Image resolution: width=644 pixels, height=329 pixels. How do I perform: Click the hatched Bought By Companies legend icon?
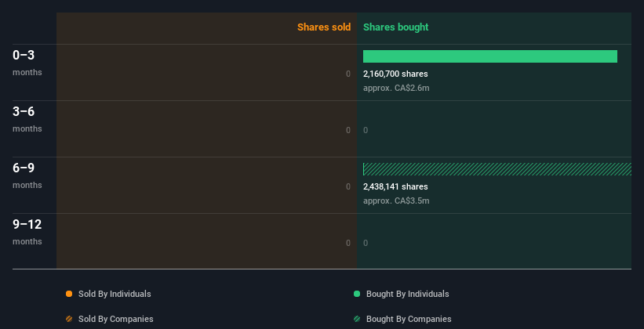point(357,319)
